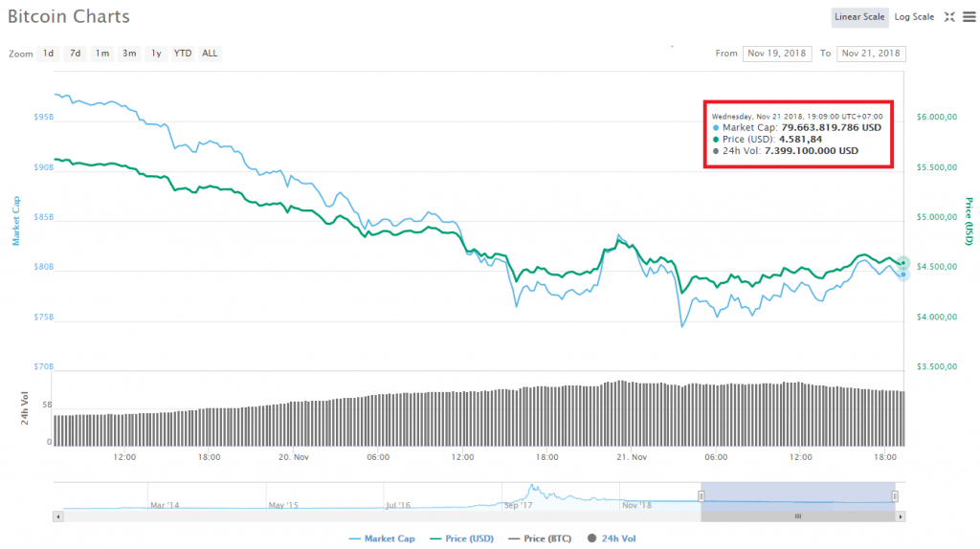Click the 21. Nov time axis label

coord(632,457)
